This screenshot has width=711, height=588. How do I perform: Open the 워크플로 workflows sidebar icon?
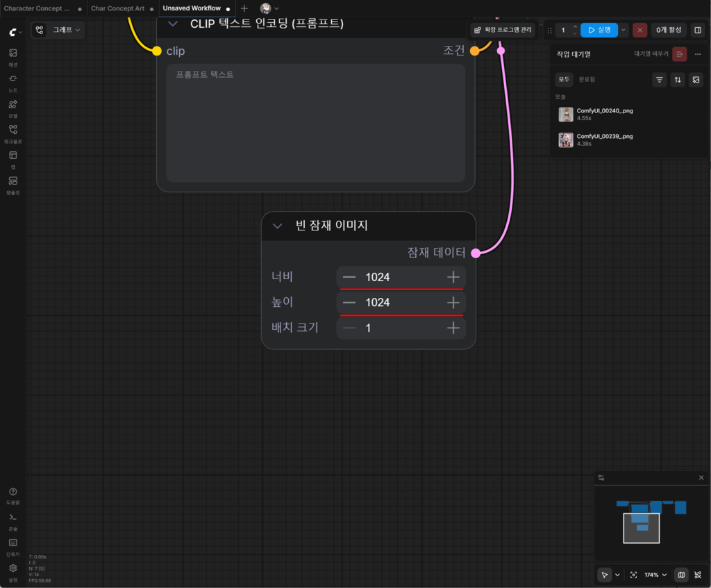click(12, 134)
